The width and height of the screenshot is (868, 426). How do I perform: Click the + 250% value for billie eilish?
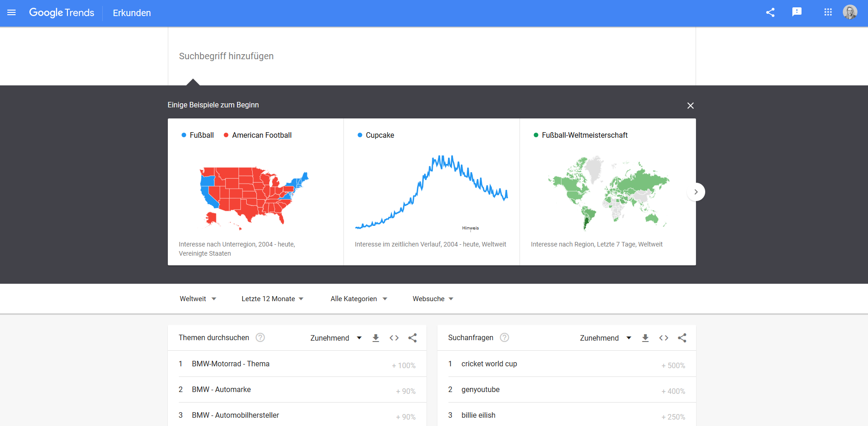point(673,417)
